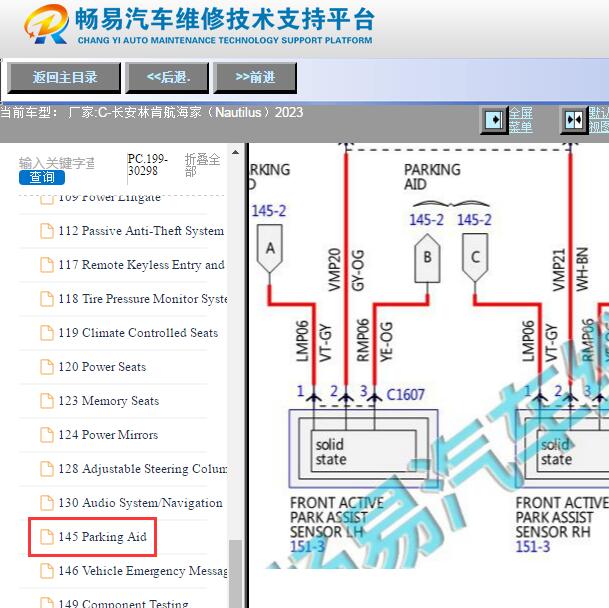The height and width of the screenshot is (608, 609).
Task: Click FRONT ACTIVE PARK ASSIST SENSOR LH label
Action: (337, 517)
